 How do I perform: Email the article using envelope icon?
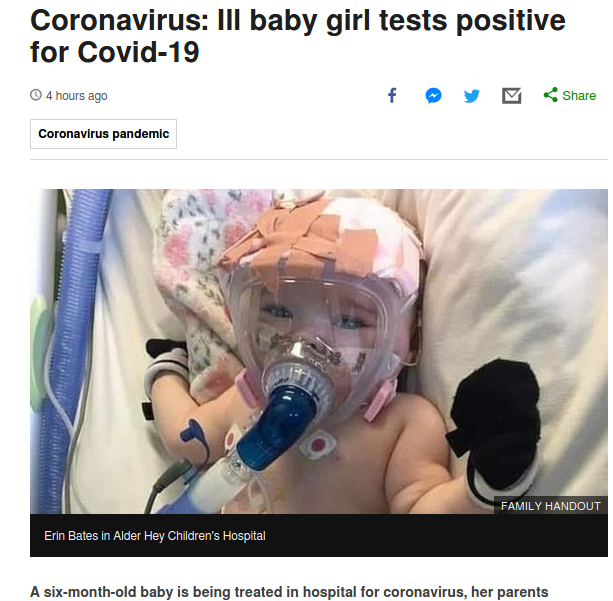coord(511,96)
